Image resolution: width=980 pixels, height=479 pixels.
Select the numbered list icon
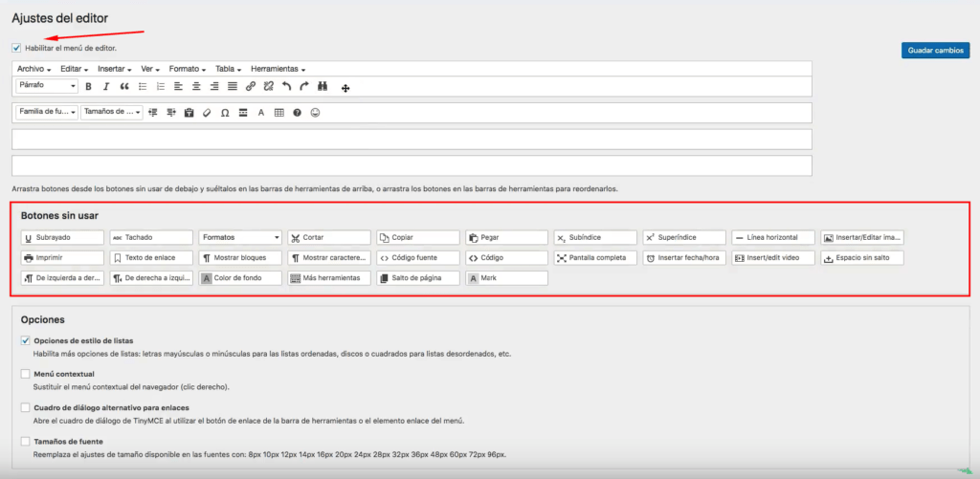161,87
